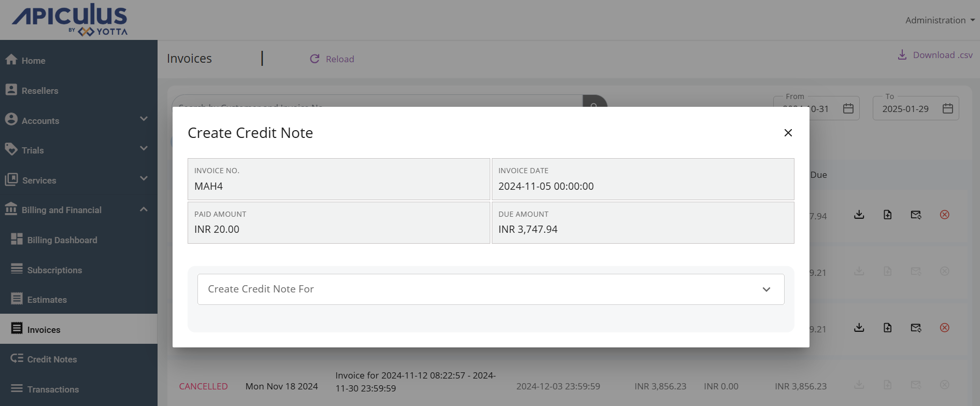Cancel invoice icon in 7.94 row
980x406 pixels.
[x=945, y=215]
